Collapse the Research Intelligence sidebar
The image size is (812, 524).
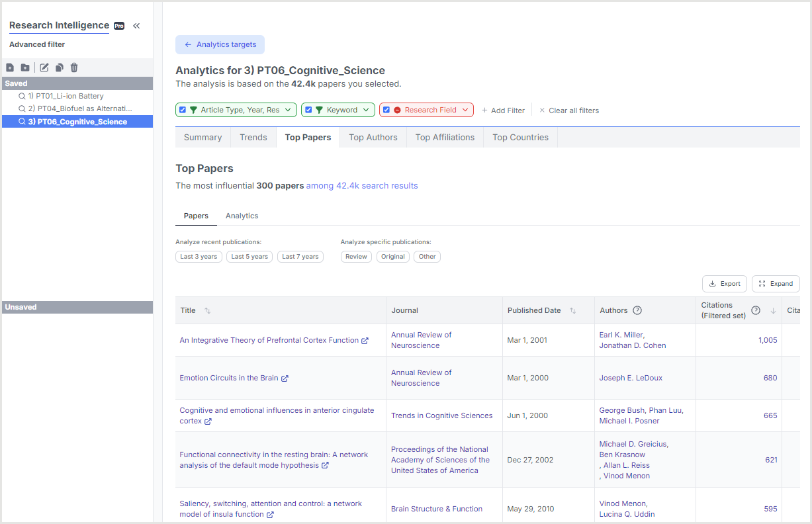tap(136, 25)
